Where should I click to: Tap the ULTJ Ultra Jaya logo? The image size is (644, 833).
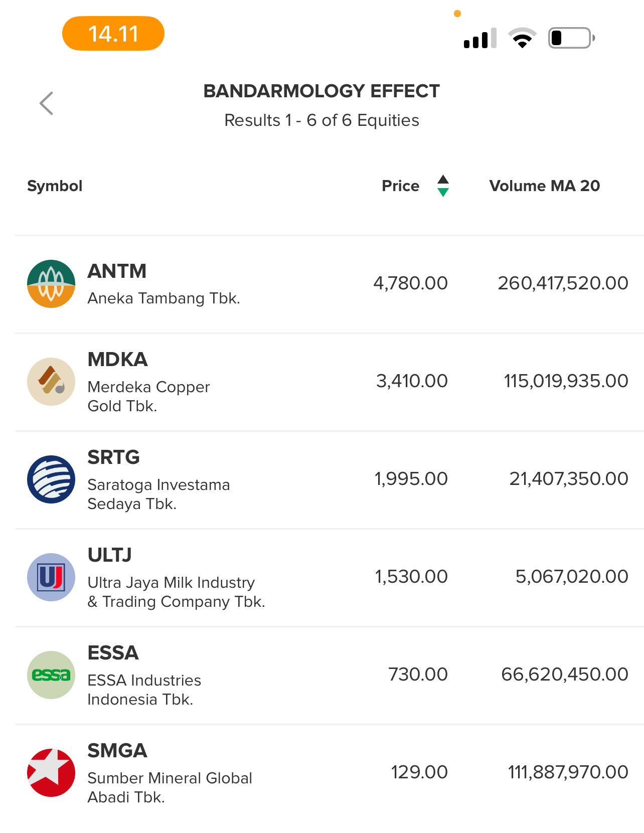tap(51, 577)
